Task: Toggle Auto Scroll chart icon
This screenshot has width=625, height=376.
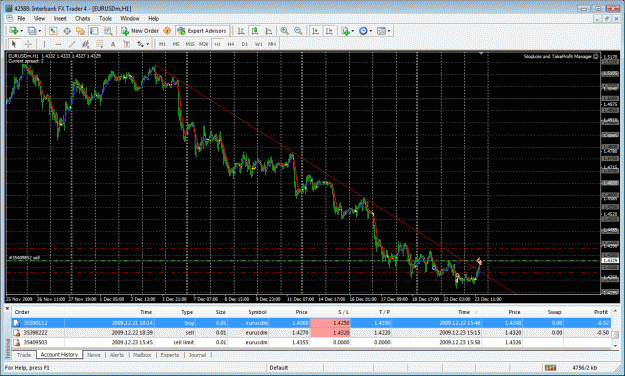Action: pos(315,31)
